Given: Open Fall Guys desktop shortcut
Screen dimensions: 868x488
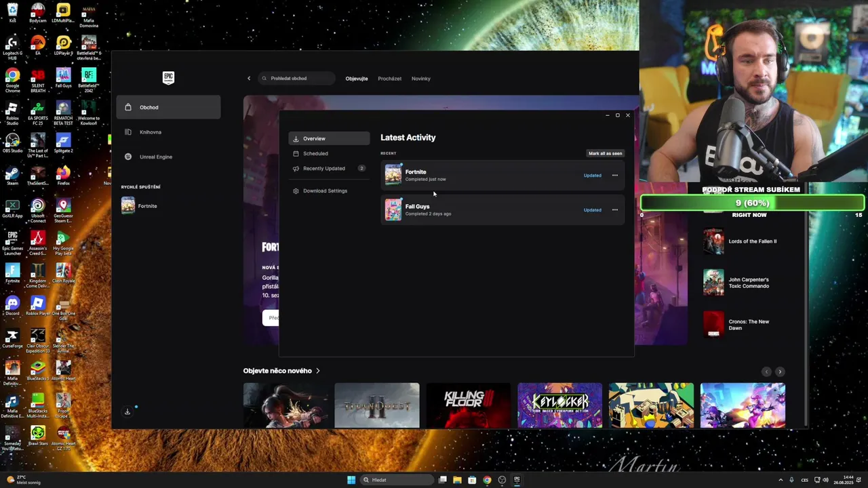Looking at the screenshot, I should click(63, 78).
